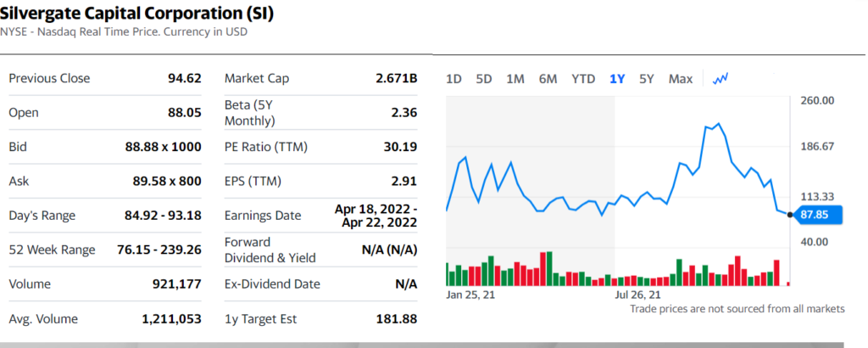Click the 113.33 price axis label
The width and height of the screenshot is (868, 348).
[x=816, y=197]
